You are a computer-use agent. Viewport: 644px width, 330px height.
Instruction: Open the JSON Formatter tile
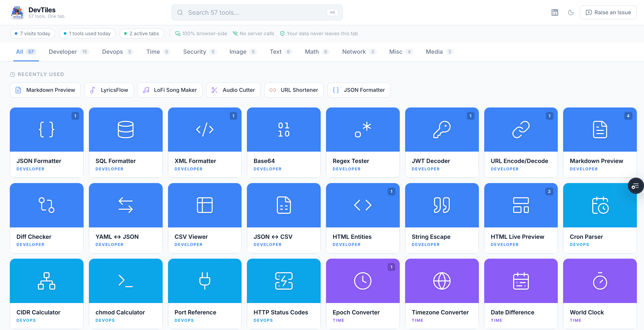pyautogui.click(x=47, y=142)
